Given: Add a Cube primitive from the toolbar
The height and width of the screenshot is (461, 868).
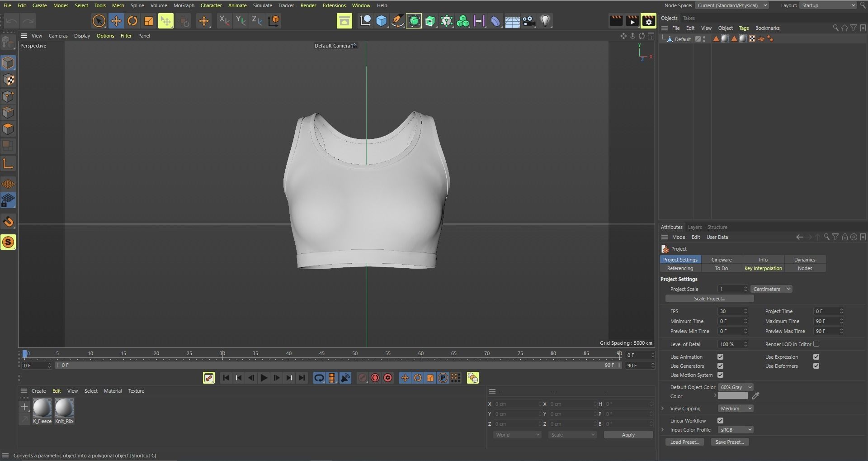Looking at the screenshot, I should 381,21.
